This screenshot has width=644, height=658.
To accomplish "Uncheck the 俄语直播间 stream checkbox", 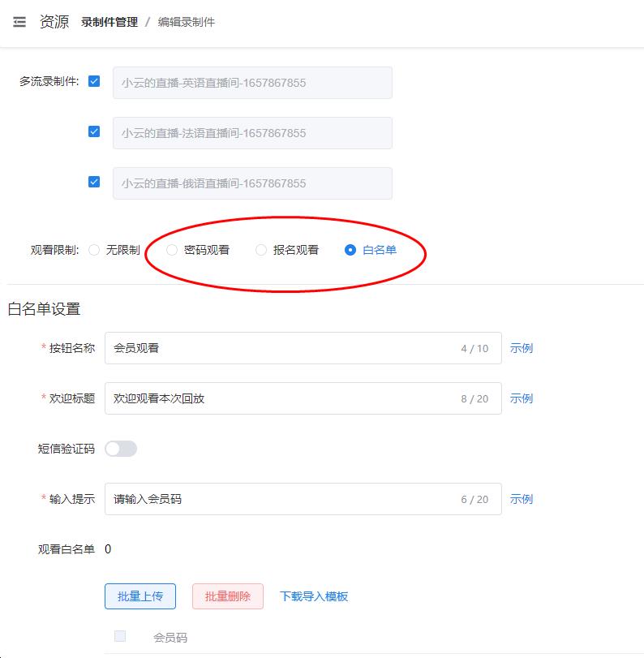I will pos(94,182).
